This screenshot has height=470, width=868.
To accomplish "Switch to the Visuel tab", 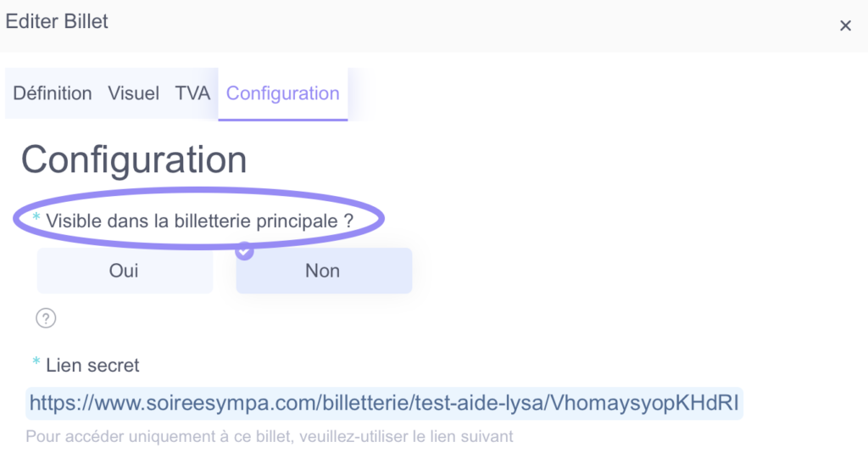I will click(133, 93).
